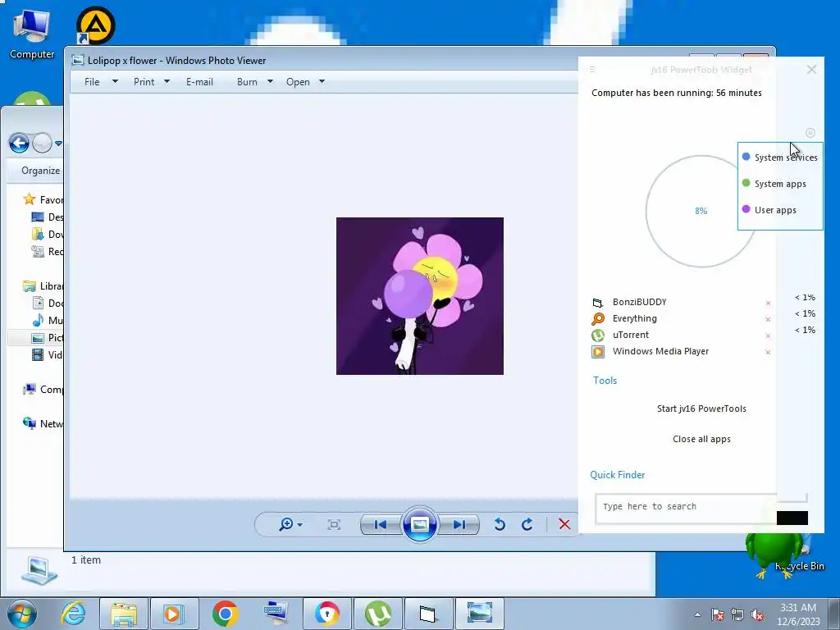Expand the Open dropdown arrow
The height and width of the screenshot is (630, 840).
click(322, 81)
